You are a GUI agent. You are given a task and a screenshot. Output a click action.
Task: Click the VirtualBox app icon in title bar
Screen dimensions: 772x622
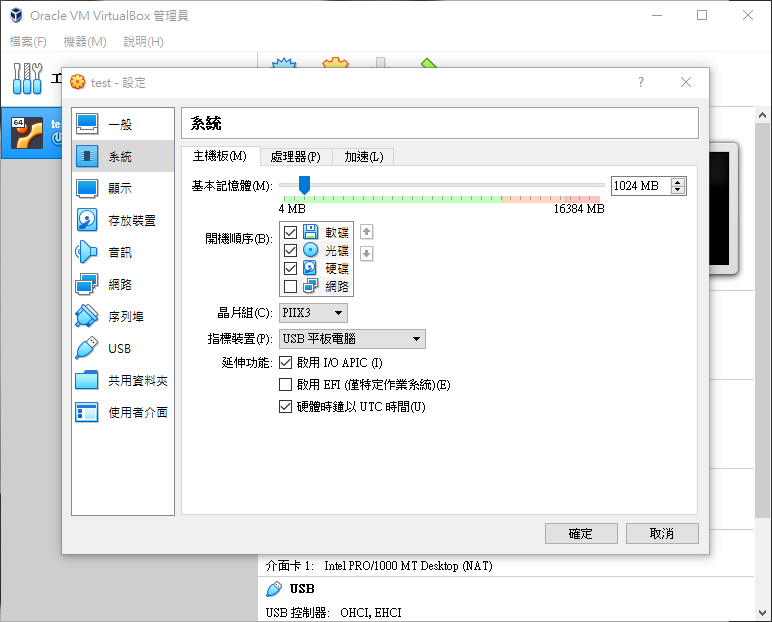[16, 15]
